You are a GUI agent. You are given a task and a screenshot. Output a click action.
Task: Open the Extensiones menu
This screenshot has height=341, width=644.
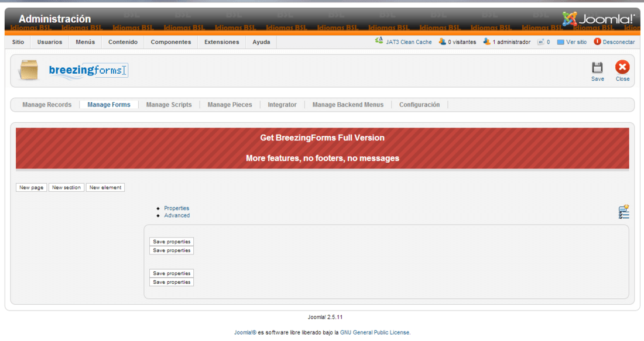pos(222,42)
